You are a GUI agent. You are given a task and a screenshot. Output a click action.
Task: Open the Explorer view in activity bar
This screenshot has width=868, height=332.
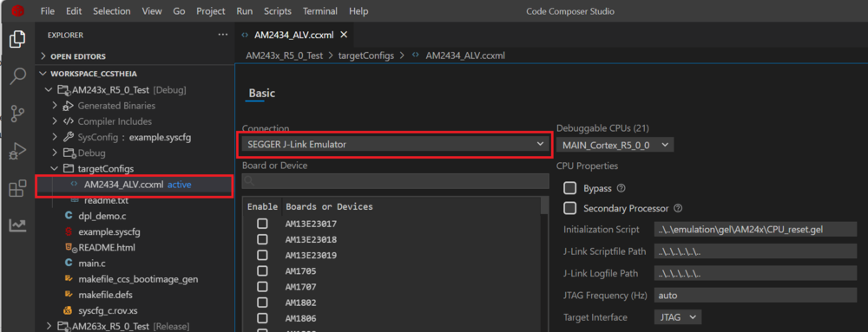[x=17, y=39]
